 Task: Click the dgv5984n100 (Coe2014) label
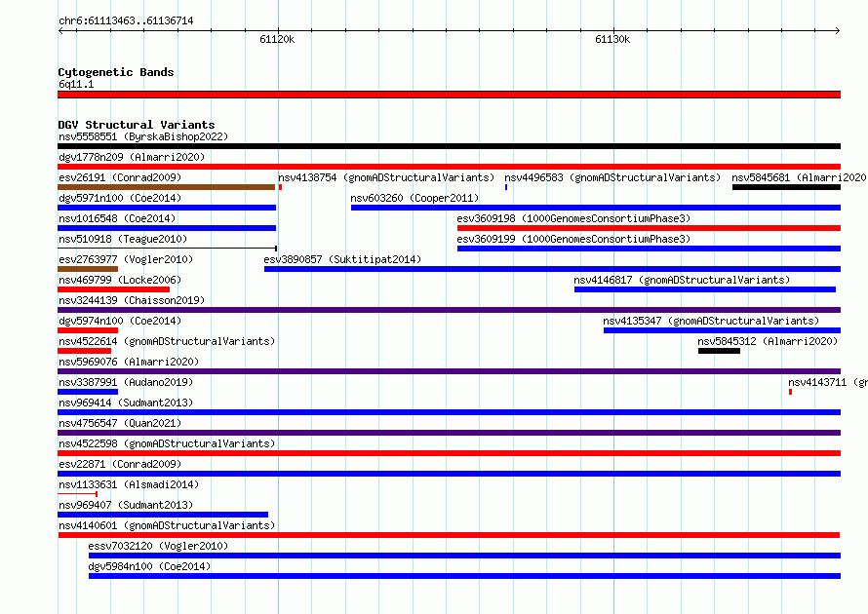tap(149, 566)
